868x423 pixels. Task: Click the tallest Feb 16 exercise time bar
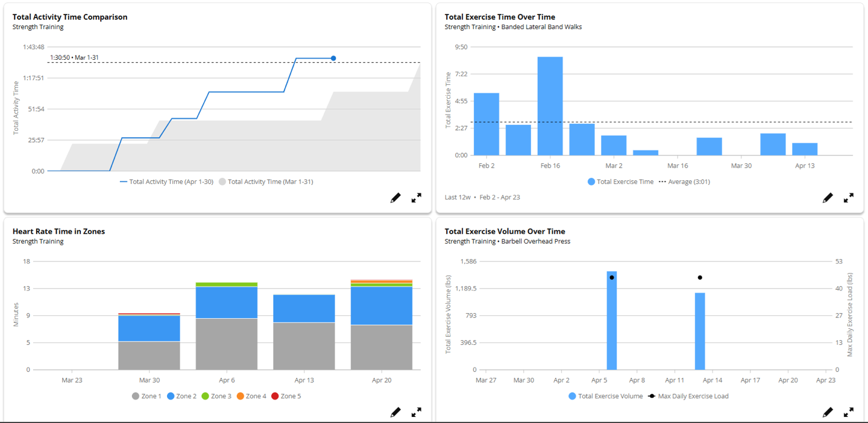point(550,105)
